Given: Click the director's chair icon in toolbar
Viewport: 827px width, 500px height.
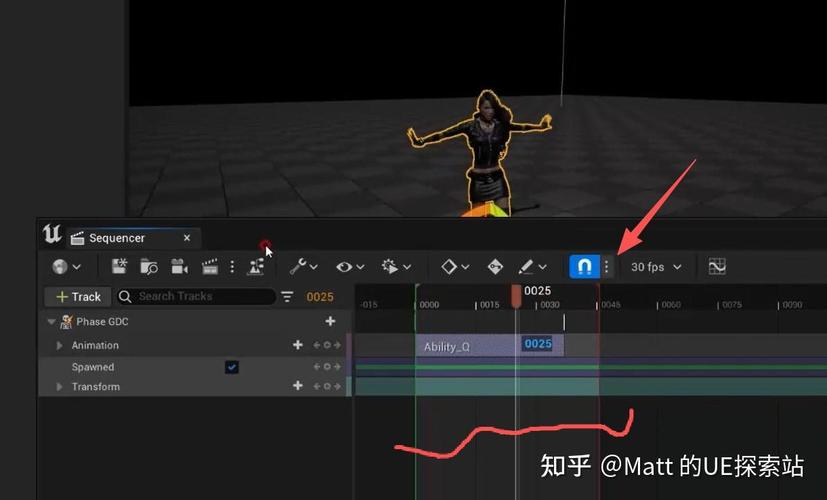Looking at the screenshot, I should pyautogui.click(x=256, y=266).
